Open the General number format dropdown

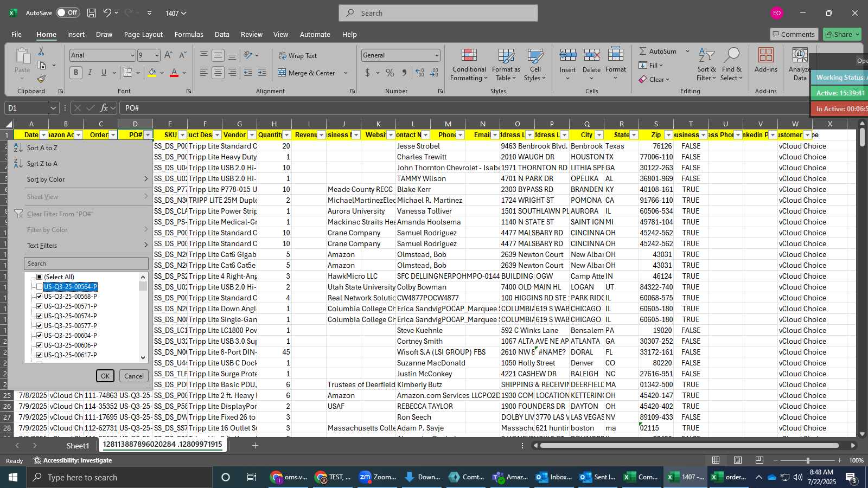(x=437, y=55)
